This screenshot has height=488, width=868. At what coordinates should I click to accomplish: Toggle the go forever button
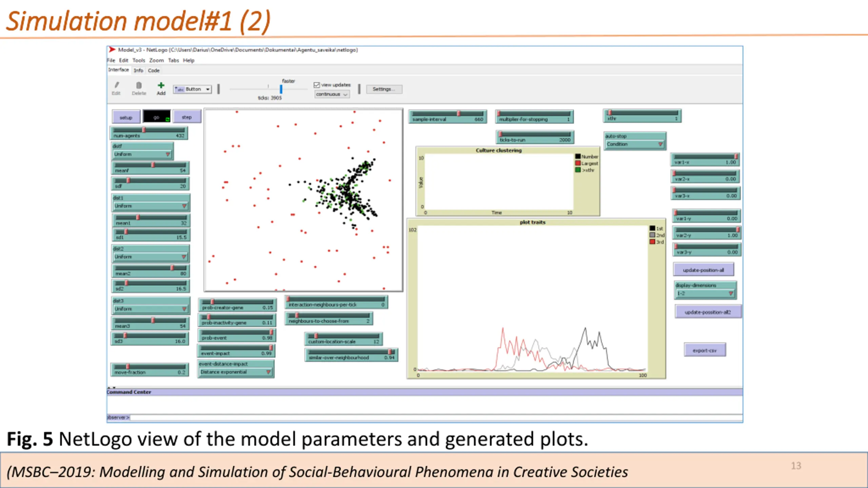(x=156, y=117)
